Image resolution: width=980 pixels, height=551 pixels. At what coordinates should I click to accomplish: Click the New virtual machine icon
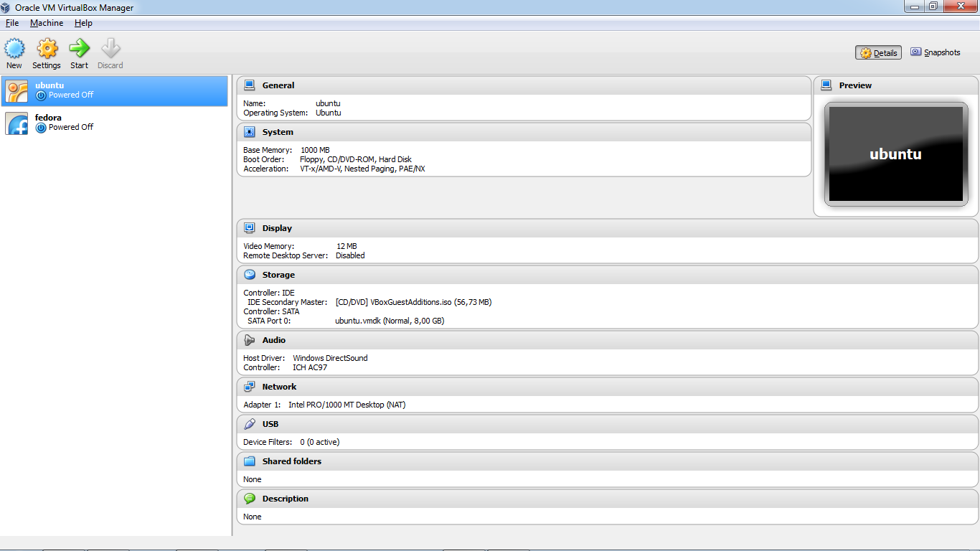[14, 49]
